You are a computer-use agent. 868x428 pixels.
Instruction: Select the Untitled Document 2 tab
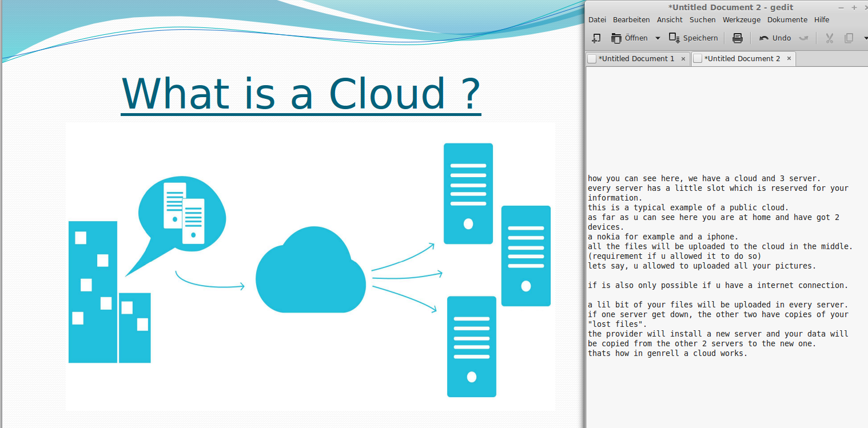tap(742, 59)
